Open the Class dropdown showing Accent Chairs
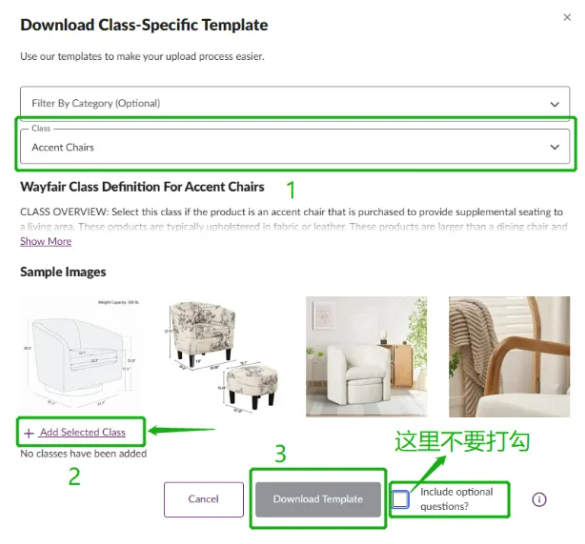This screenshot has width=585, height=544. pos(295,147)
